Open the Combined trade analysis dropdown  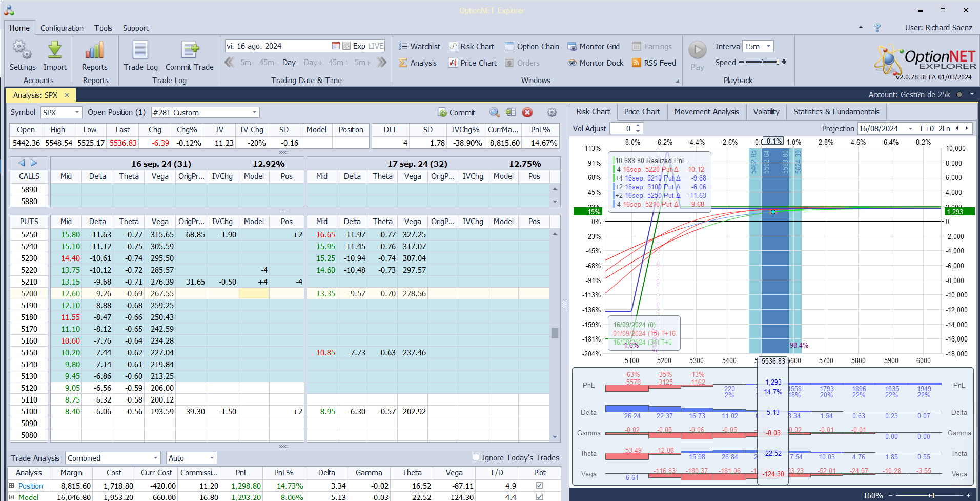[156, 458]
